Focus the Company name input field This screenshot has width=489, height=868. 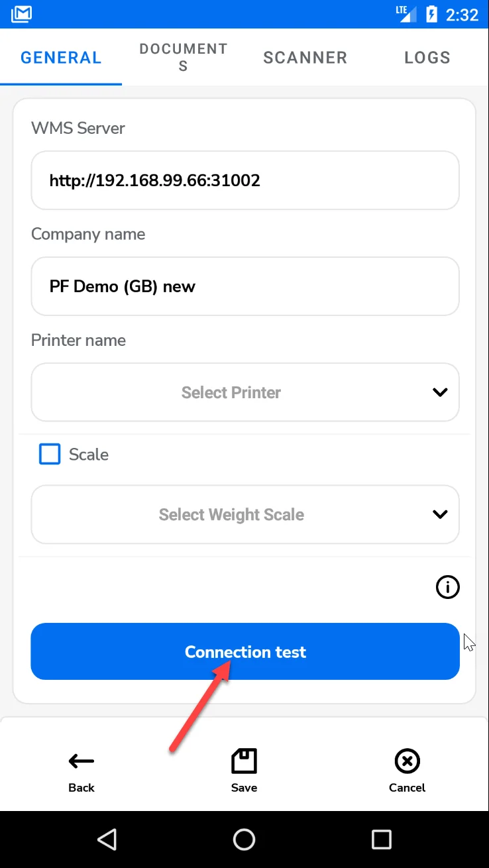(245, 286)
